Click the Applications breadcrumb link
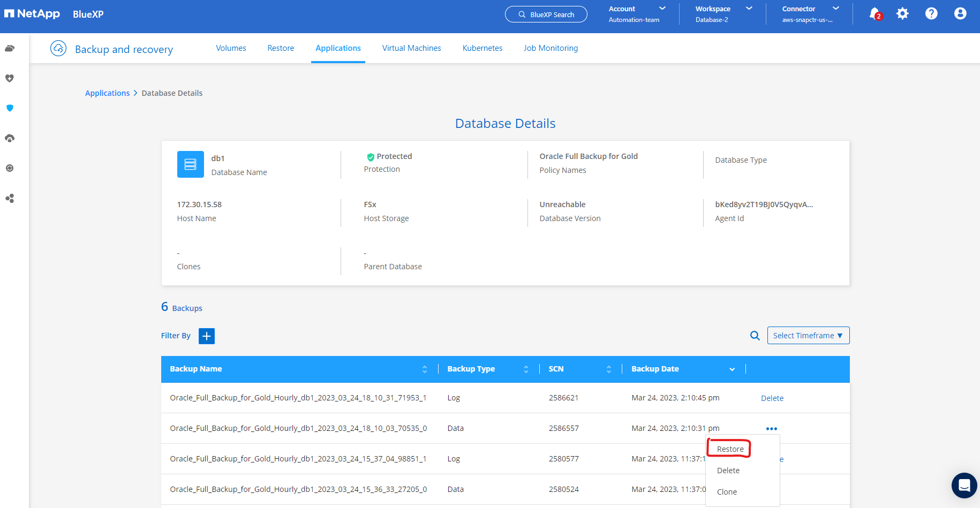The width and height of the screenshot is (980, 508). click(107, 93)
